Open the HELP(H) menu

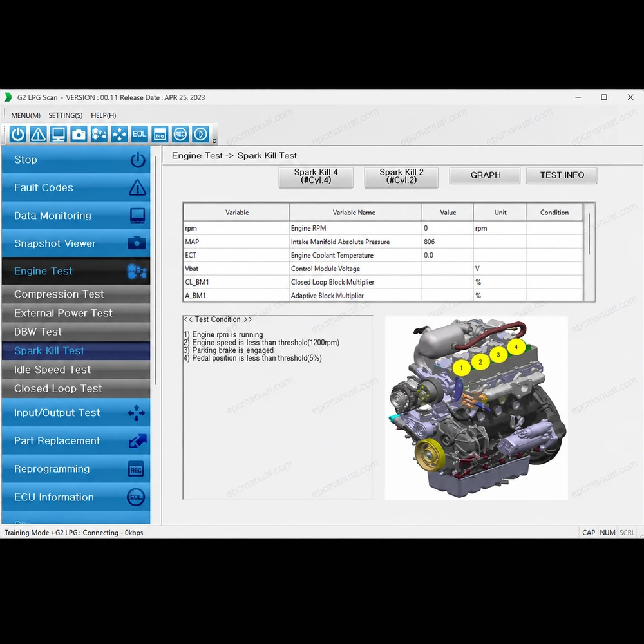[104, 115]
